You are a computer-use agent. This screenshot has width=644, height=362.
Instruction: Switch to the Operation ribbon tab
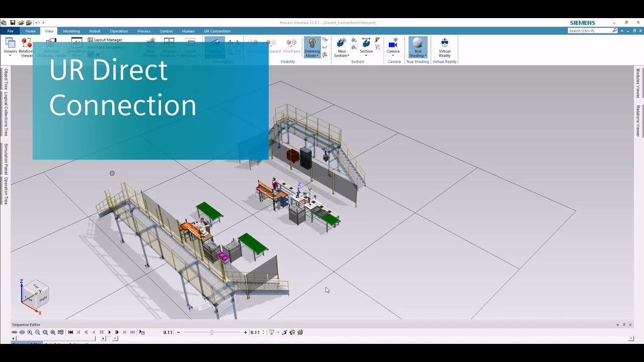coord(119,31)
